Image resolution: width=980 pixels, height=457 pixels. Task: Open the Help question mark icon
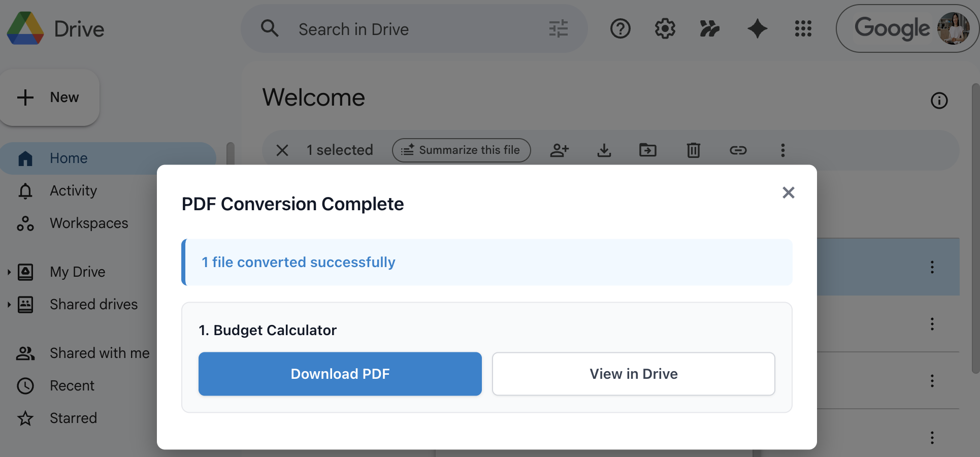point(620,29)
